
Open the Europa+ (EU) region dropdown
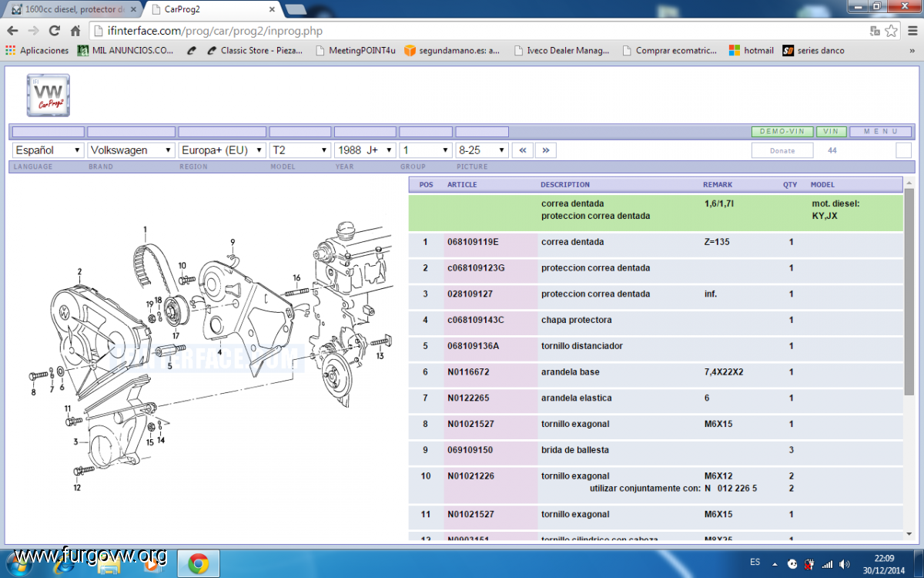(x=222, y=150)
